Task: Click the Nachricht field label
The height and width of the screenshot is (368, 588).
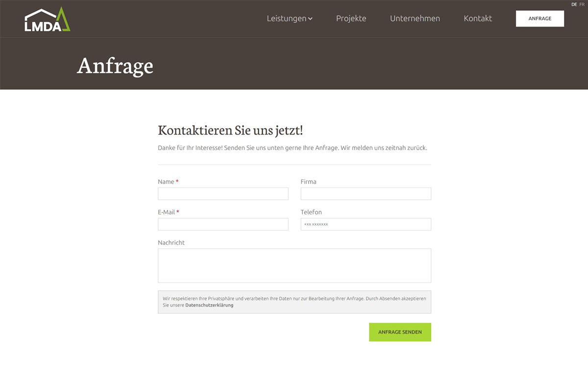Action: coord(171,242)
